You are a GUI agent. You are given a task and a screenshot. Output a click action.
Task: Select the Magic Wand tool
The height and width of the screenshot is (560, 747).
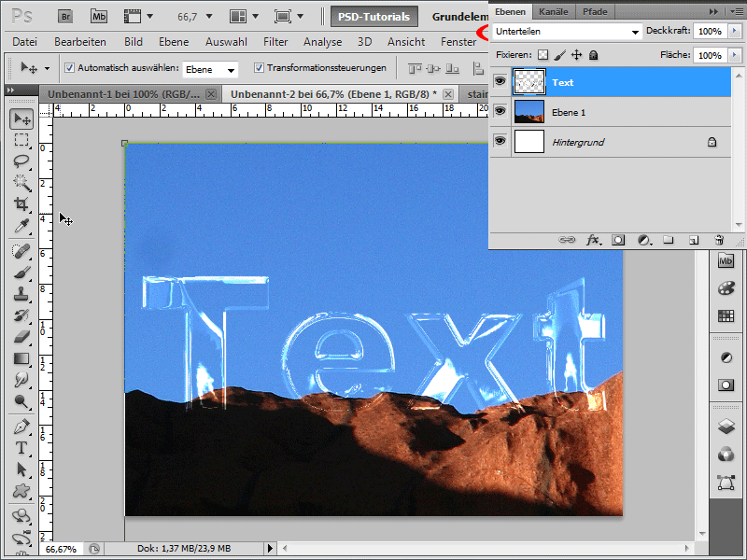pyautogui.click(x=21, y=183)
